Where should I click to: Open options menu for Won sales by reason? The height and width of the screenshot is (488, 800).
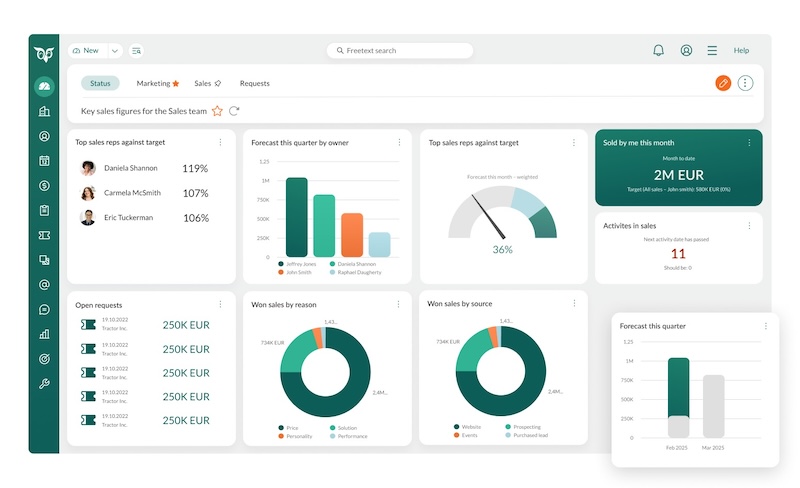(x=400, y=303)
